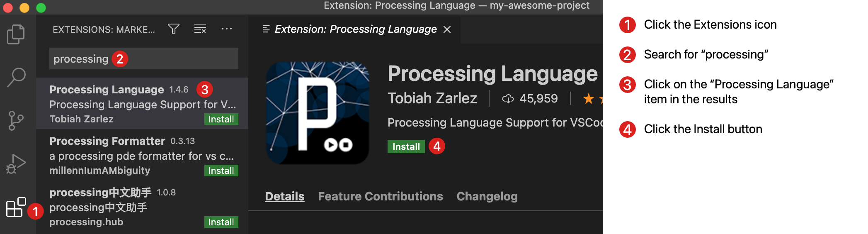Click the filter extensions funnel icon
Screen dimensions: 868x234
173,29
